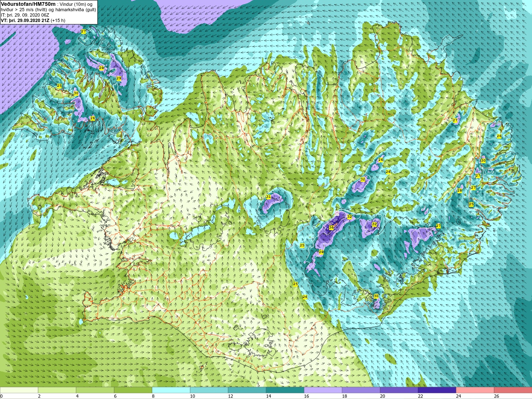Click the legend scale label '2'
The image size is (532, 399).
coord(39,396)
